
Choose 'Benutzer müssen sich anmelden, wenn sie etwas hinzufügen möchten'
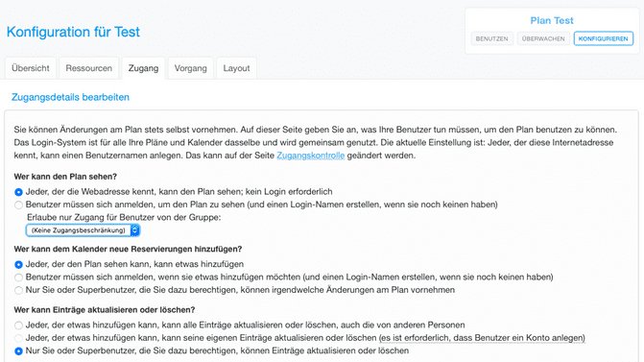click(18, 278)
